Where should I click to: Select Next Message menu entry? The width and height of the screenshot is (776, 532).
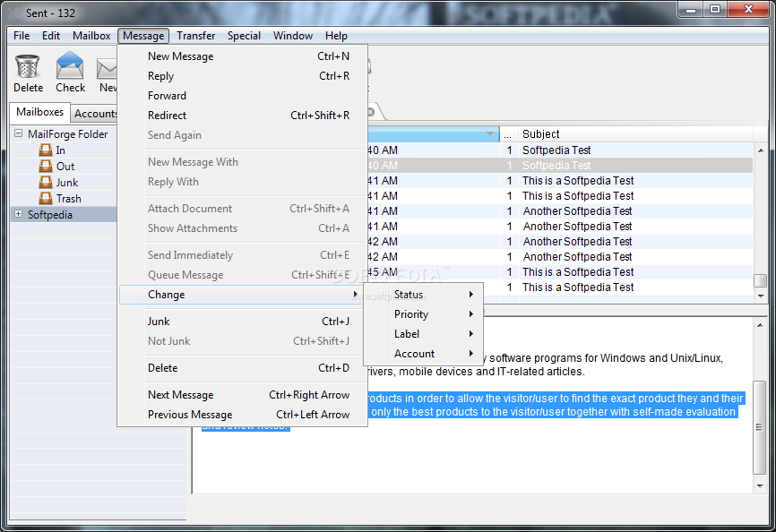pos(242,395)
